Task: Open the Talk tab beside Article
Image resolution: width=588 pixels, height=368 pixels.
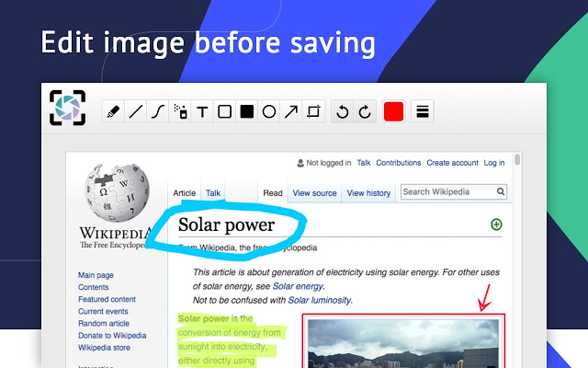Action: [x=213, y=193]
